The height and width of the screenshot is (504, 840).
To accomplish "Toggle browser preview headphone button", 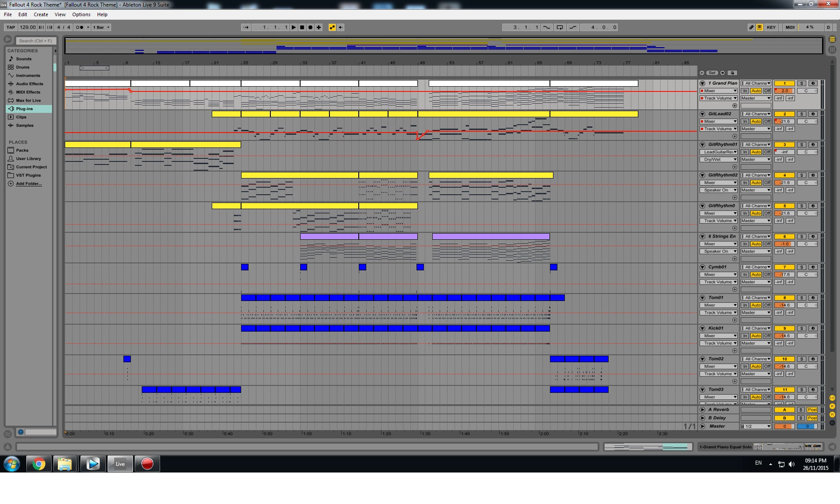I will pos(20,432).
